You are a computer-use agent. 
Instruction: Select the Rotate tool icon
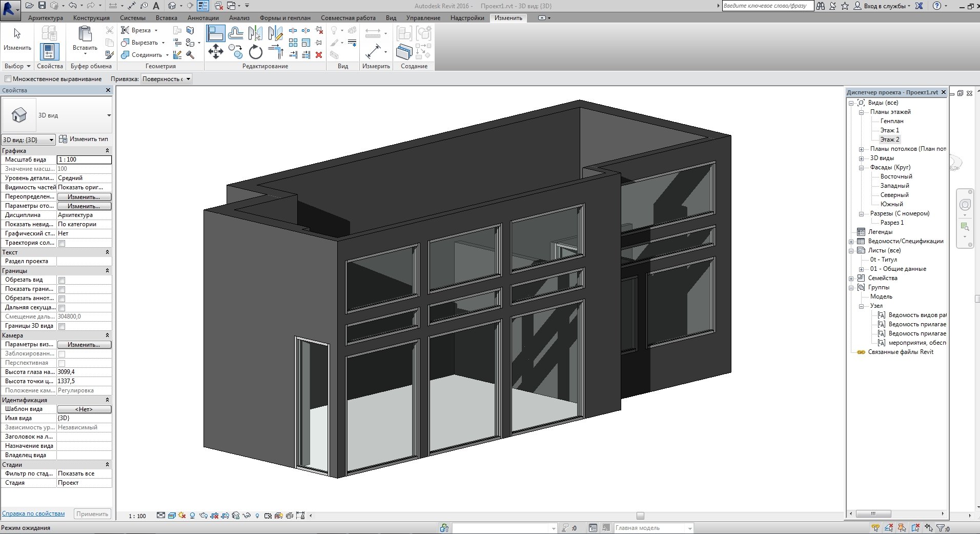[x=255, y=52]
